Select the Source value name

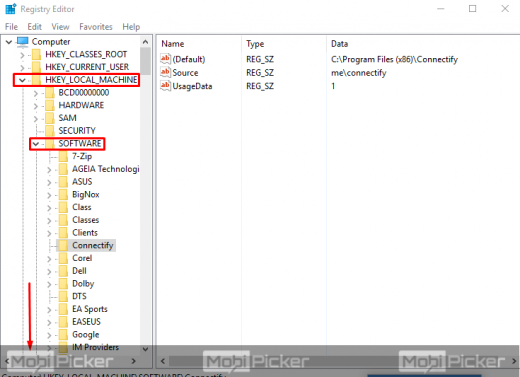point(185,72)
